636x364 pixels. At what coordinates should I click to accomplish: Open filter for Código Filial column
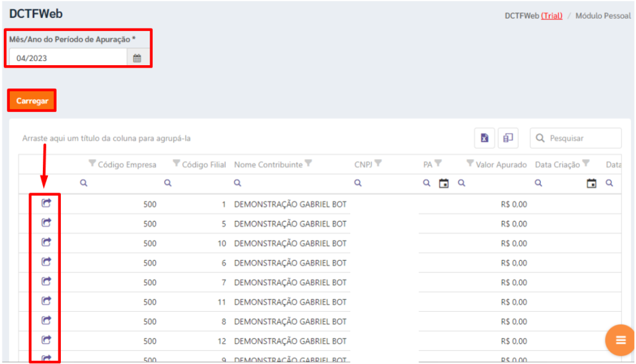click(x=176, y=163)
